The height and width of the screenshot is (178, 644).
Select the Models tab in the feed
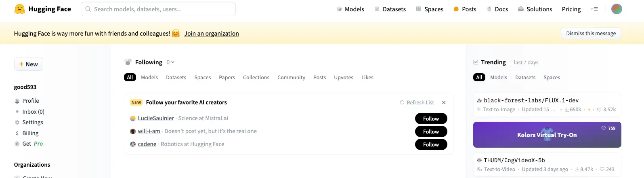pos(149,77)
